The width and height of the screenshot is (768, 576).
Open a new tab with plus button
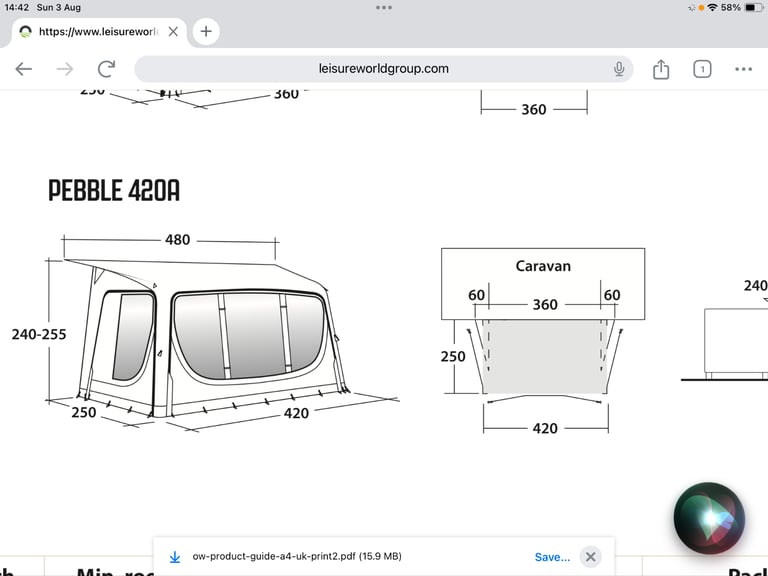click(x=206, y=31)
